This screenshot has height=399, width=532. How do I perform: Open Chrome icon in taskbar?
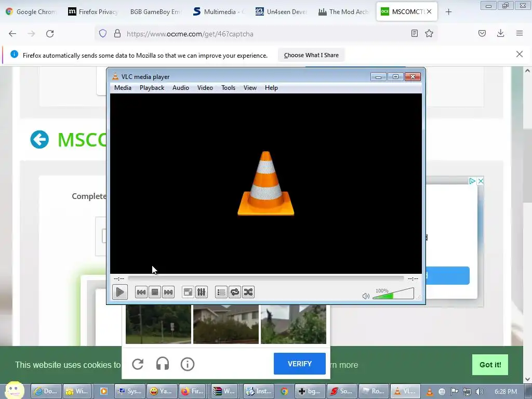(284, 391)
